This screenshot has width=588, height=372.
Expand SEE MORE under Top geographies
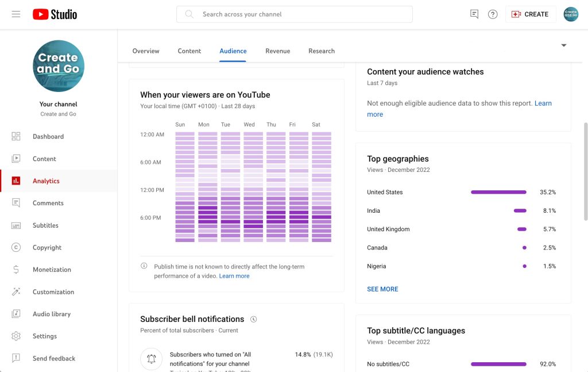[x=382, y=289]
